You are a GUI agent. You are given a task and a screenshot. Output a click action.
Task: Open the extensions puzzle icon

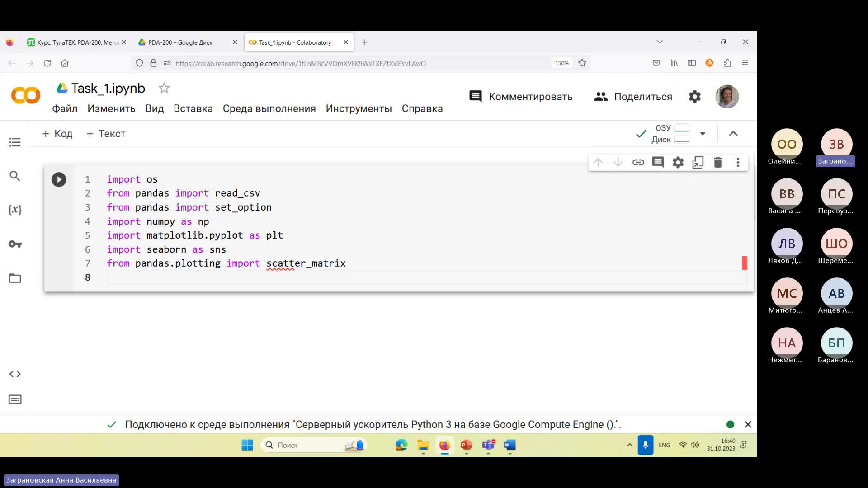[727, 63]
